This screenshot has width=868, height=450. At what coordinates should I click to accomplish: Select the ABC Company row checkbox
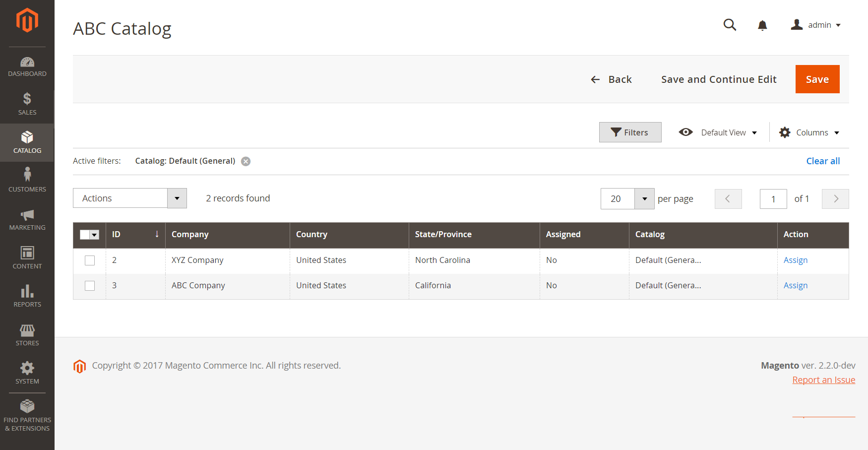coord(90,286)
